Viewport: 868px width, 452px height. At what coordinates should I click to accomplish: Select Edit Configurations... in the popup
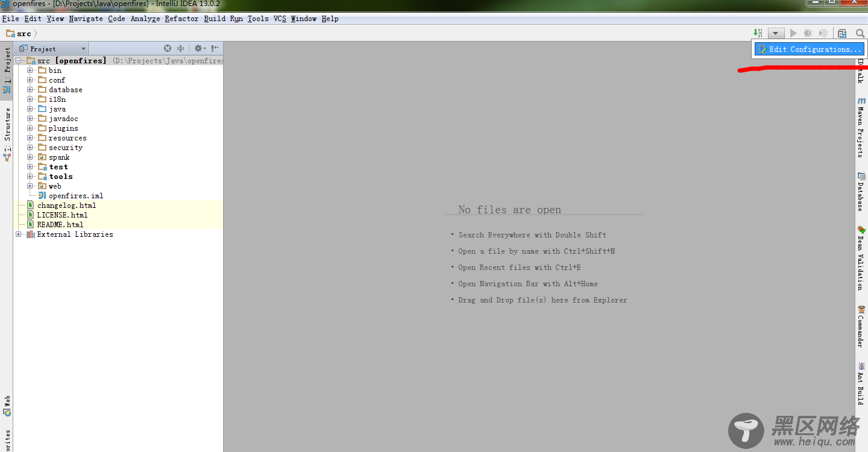coord(810,49)
